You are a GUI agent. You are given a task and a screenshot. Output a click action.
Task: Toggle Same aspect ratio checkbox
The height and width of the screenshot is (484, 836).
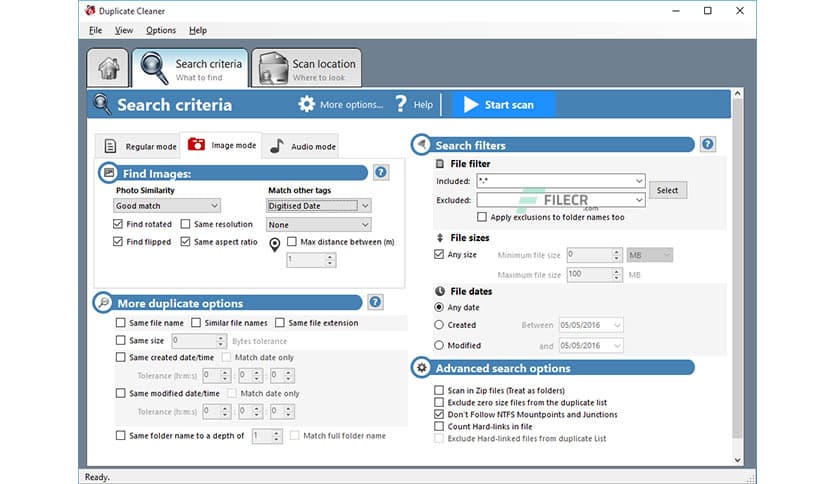(x=185, y=241)
